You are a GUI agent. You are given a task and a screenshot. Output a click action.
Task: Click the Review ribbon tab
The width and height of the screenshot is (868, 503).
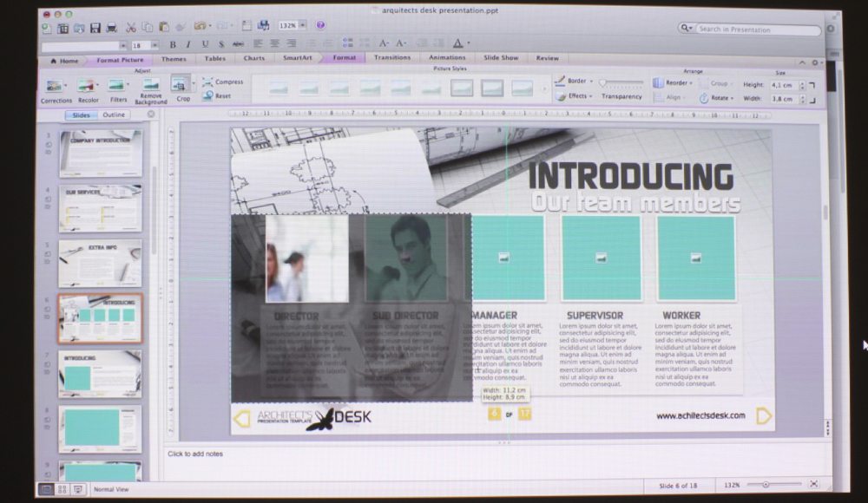[547, 58]
